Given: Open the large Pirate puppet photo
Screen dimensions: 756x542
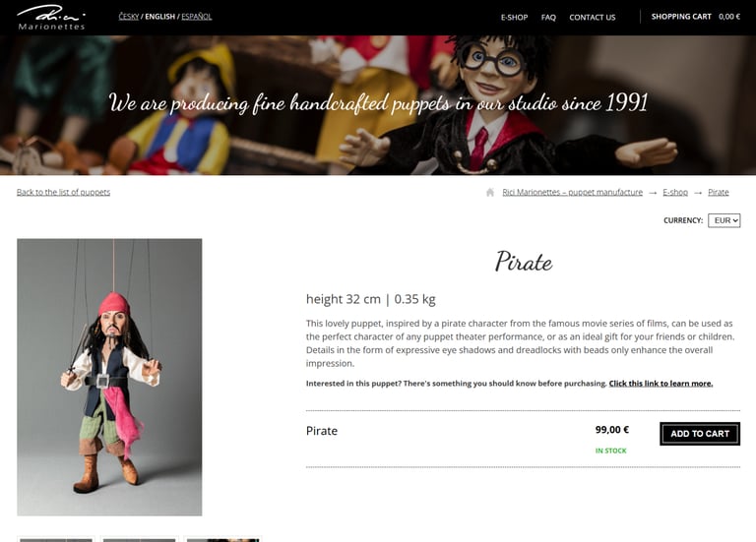Looking at the screenshot, I should point(109,377).
